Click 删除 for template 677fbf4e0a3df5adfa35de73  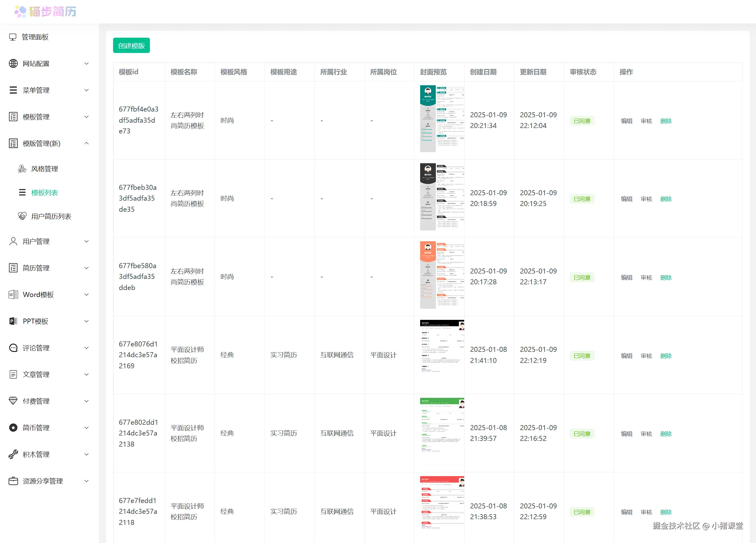click(666, 121)
